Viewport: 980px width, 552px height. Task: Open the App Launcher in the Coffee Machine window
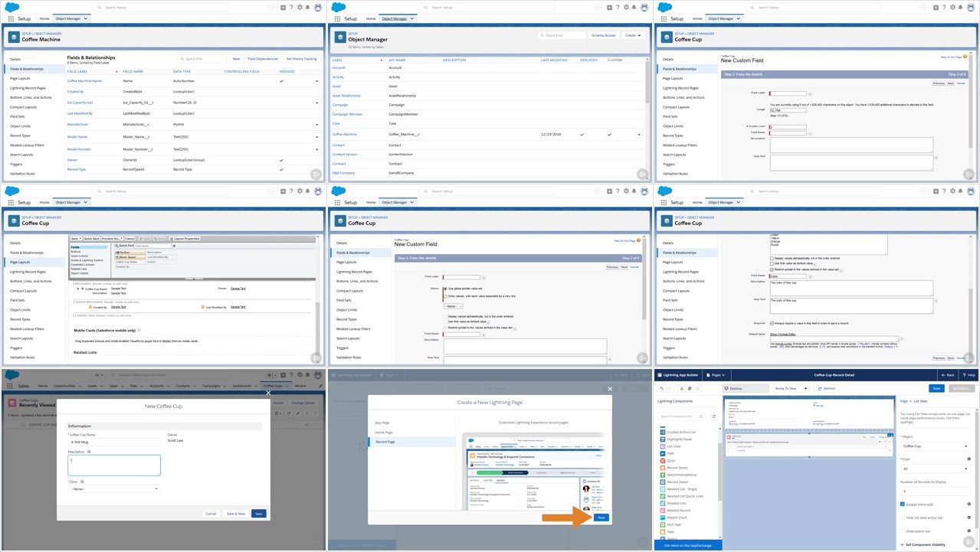point(11,18)
